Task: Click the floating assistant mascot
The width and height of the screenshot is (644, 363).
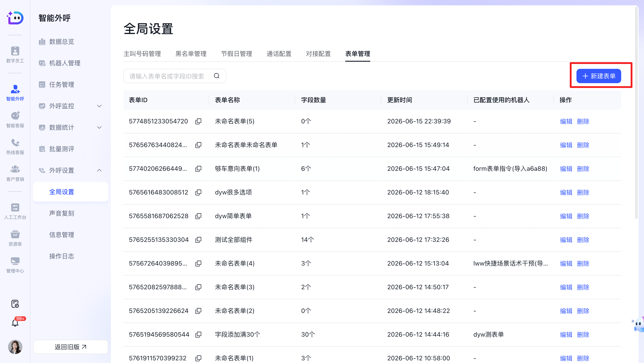Action: pos(638,324)
